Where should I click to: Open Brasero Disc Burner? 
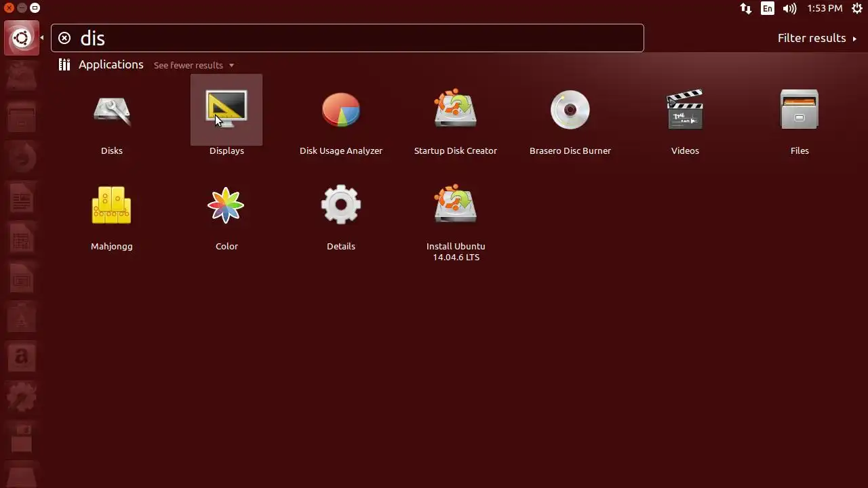click(x=570, y=110)
